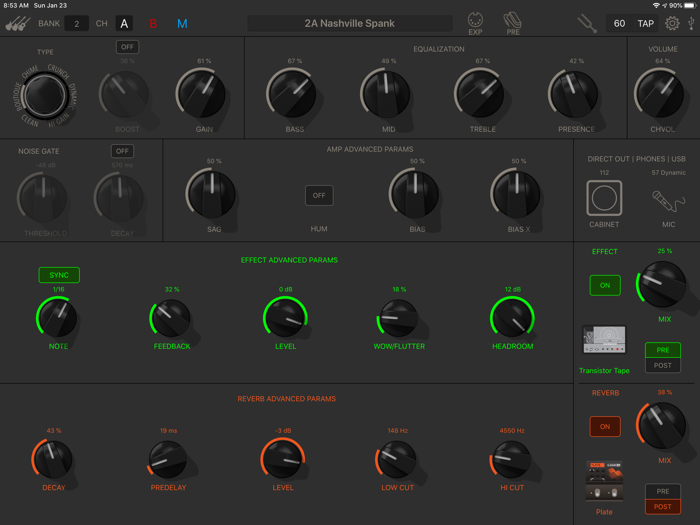Open the Plate reverb thumbnail

[604, 481]
